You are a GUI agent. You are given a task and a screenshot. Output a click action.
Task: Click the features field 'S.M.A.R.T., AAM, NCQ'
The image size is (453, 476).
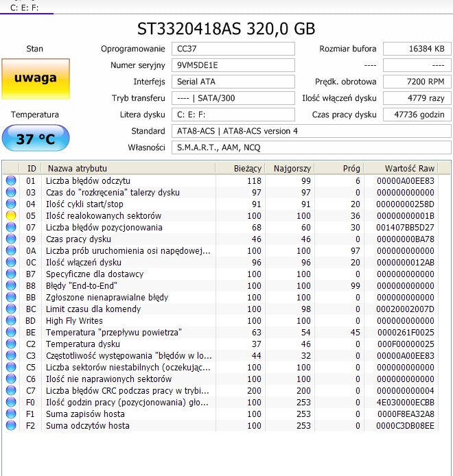click(312, 147)
